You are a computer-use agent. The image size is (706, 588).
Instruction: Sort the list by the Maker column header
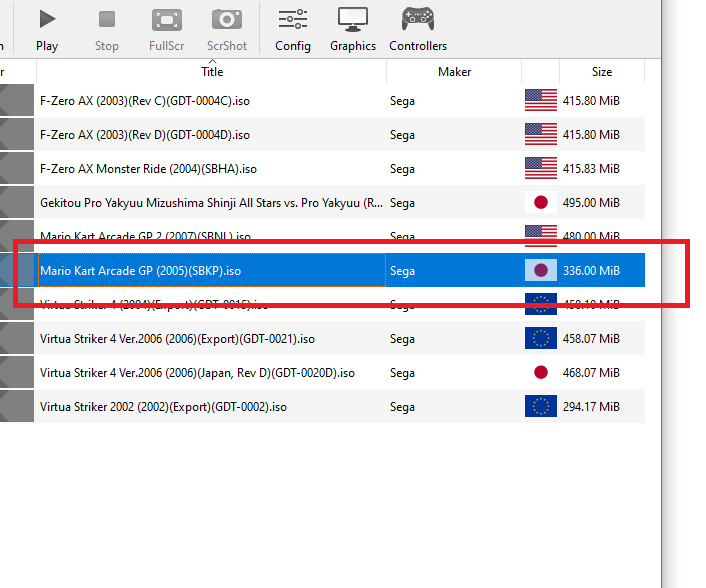point(454,72)
